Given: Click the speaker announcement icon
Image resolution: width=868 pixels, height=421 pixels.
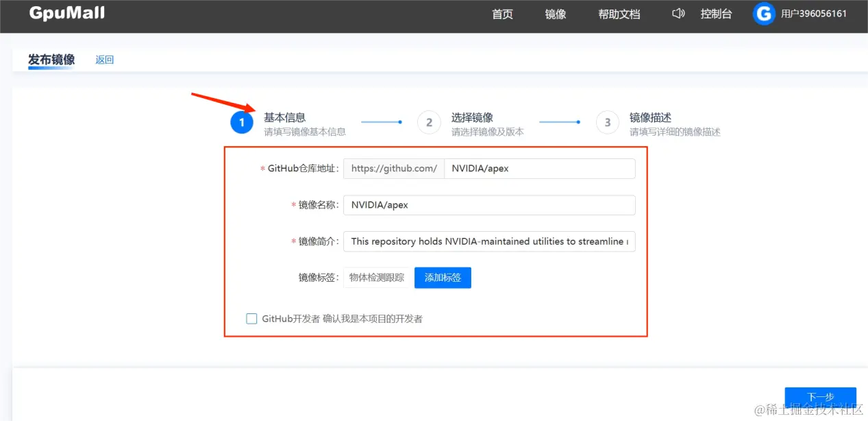Looking at the screenshot, I should click(x=678, y=13).
